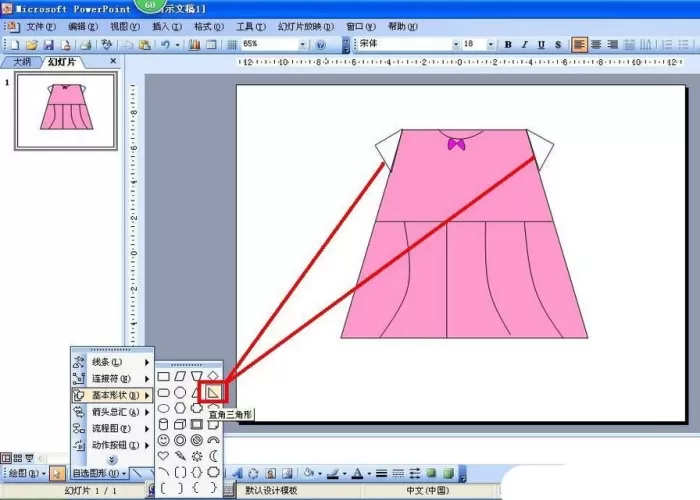Image resolution: width=700 pixels, height=500 pixels.
Task: Pick the cube shape
Action: point(180,424)
